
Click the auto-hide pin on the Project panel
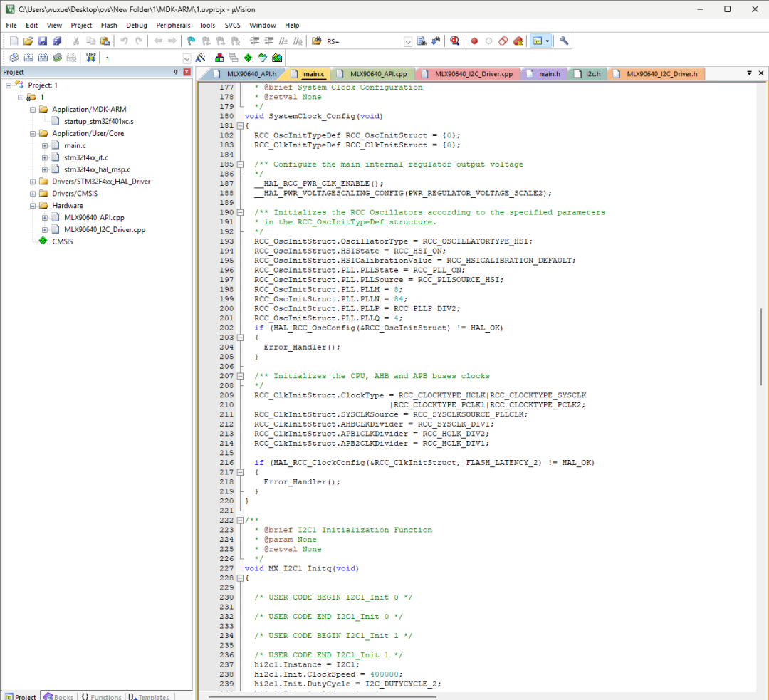175,72
